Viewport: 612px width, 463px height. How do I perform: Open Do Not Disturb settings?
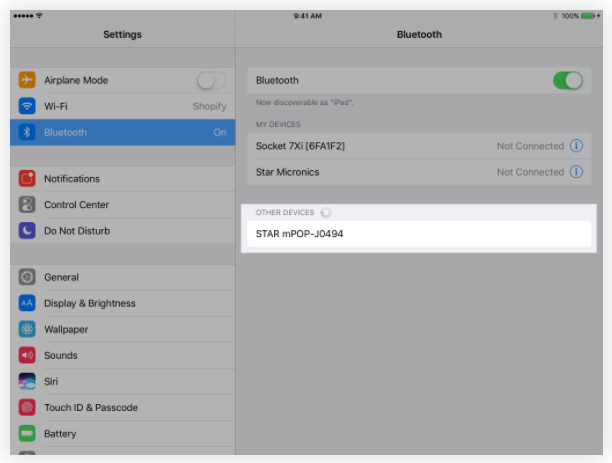click(x=123, y=231)
